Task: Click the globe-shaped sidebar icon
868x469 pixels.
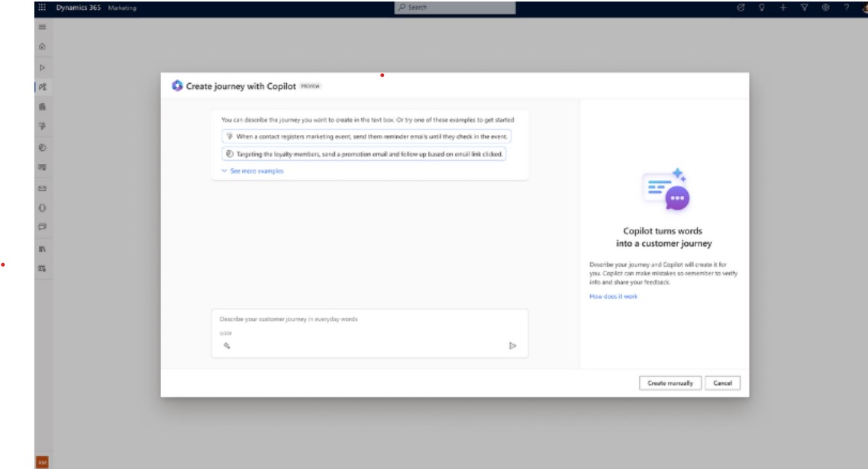Action: tap(42, 148)
